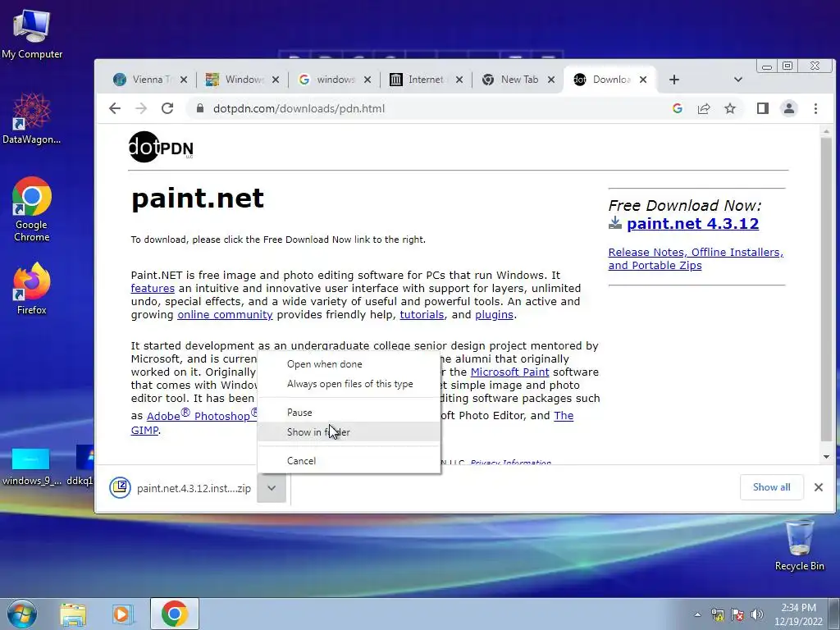840x630 pixels.
Task: Close the downloads bar
Action: [819, 487]
